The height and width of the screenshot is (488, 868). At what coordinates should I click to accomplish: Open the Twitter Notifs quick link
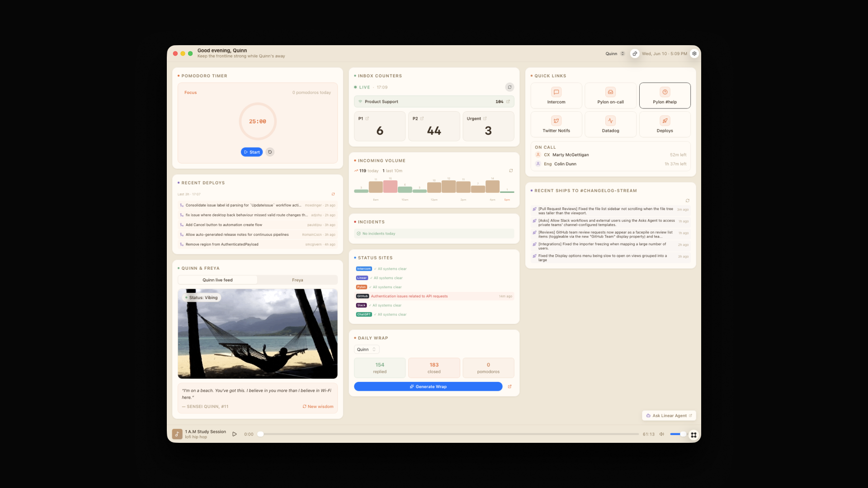(x=556, y=124)
